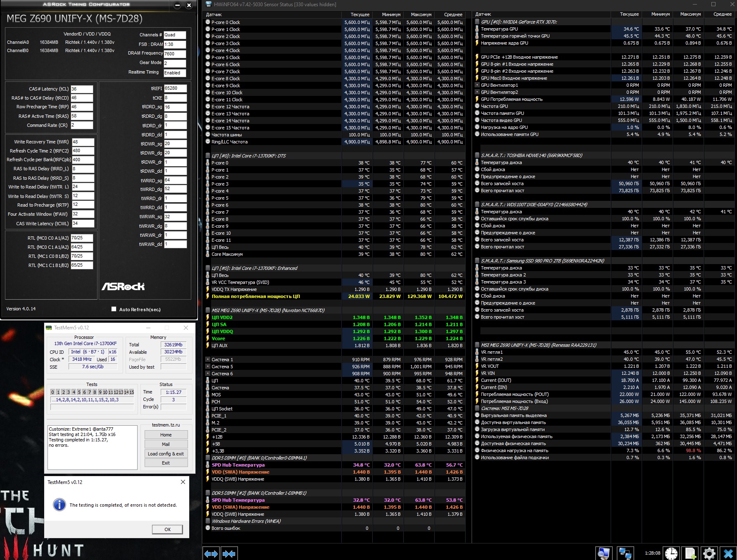Click test box 15 in TestMem5 Tests
737x560 pixels.
(x=132, y=392)
